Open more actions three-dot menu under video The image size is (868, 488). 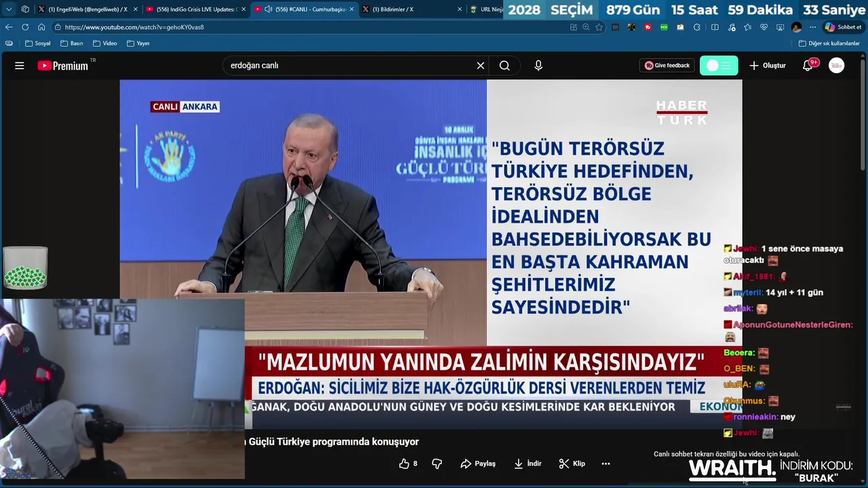tap(606, 464)
